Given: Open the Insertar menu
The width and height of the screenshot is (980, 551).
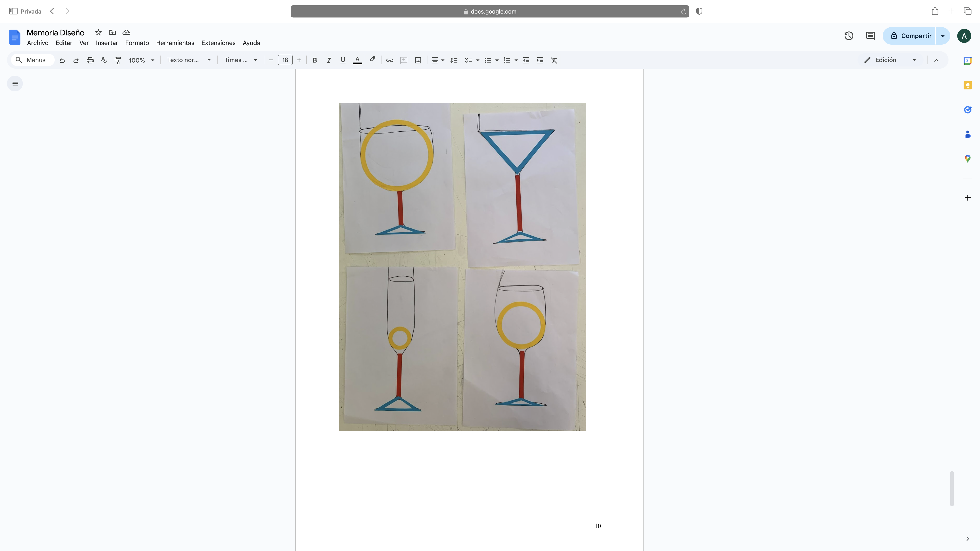Looking at the screenshot, I should (107, 43).
